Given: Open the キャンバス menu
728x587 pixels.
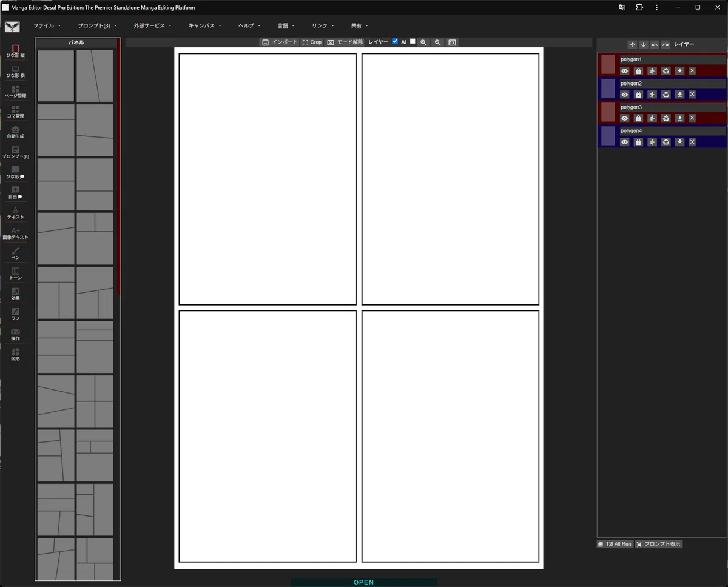Looking at the screenshot, I should pyautogui.click(x=205, y=26).
